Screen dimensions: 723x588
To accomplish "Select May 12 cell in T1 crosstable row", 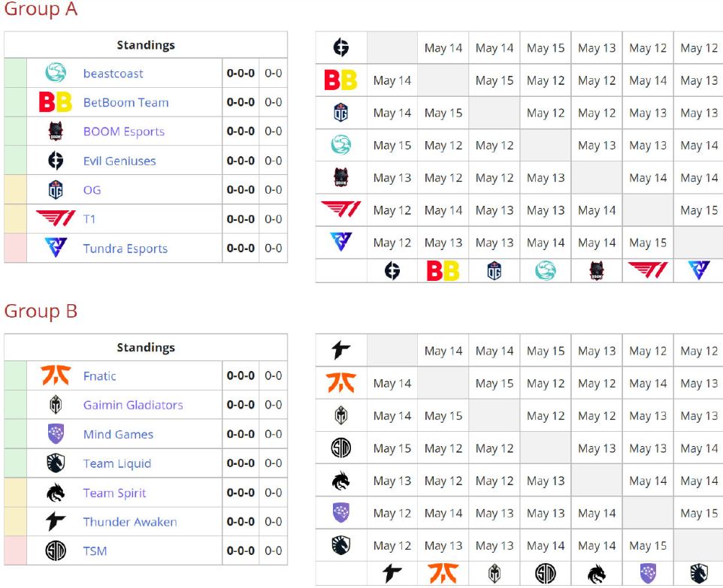I will pos(392,210).
